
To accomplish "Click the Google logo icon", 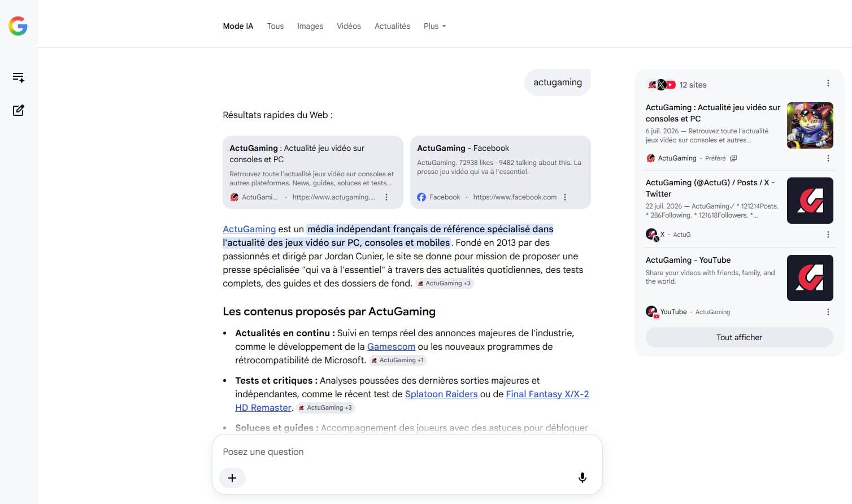I will pos(18,26).
